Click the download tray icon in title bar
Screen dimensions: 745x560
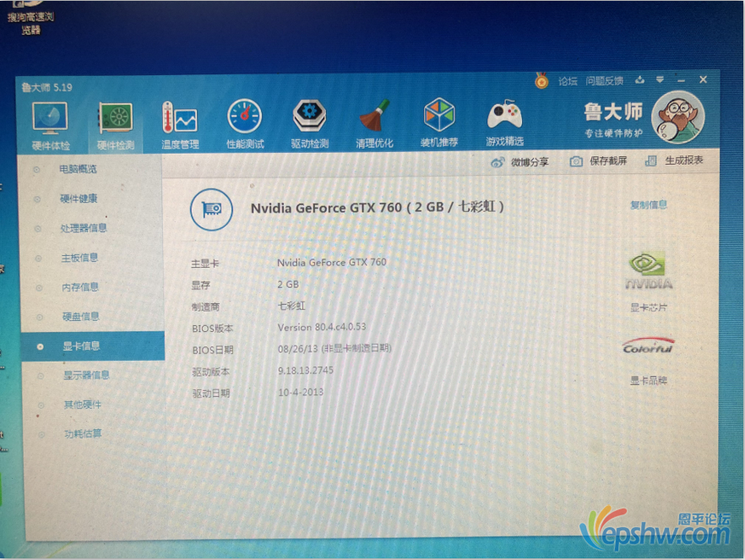click(x=639, y=79)
